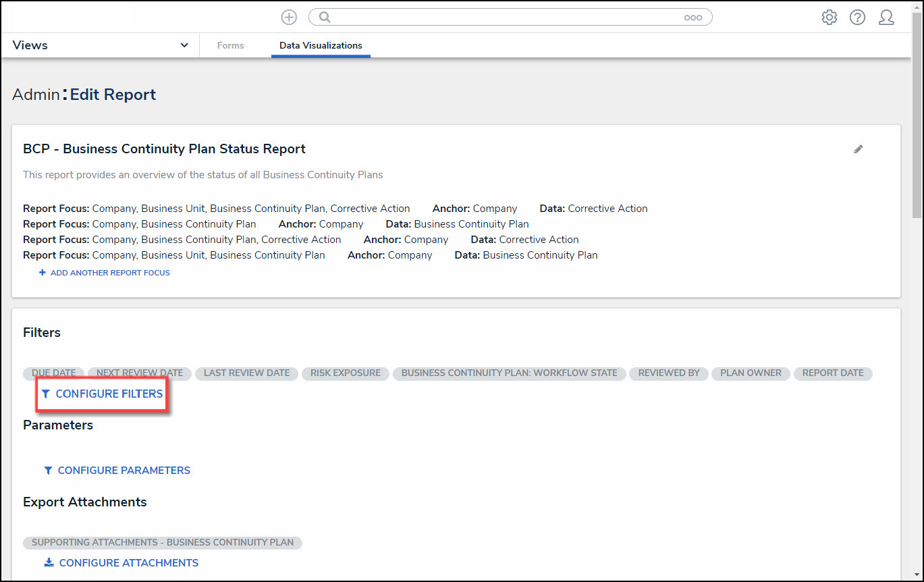Select the Last Review Date filter tag
Screen dimensions: 924x582
click(246, 373)
